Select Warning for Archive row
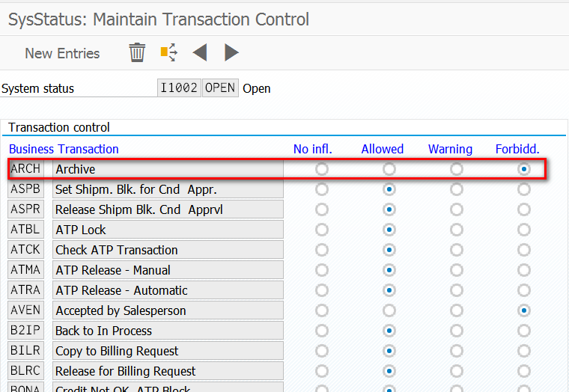 click(457, 169)
